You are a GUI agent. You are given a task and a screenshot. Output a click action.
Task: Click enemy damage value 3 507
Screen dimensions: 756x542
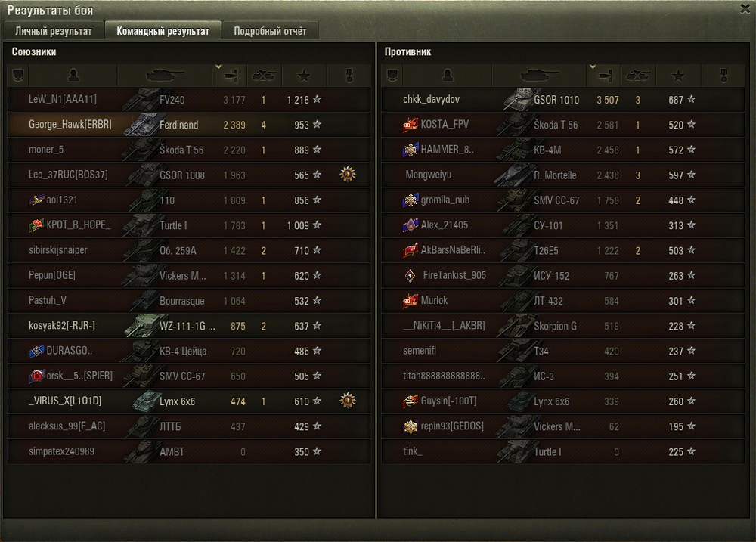pyautogui.click(x=608, y=100)
